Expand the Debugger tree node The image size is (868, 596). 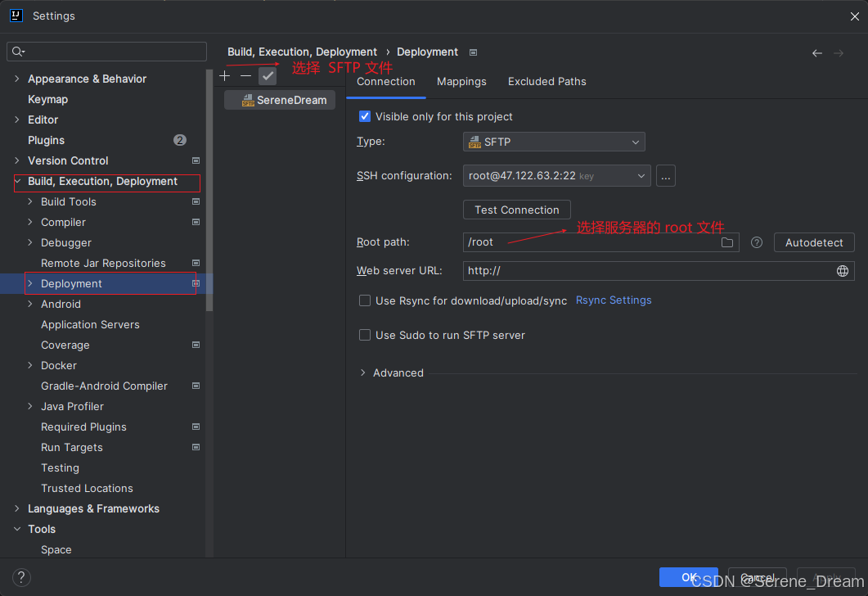tap(30, 242)
